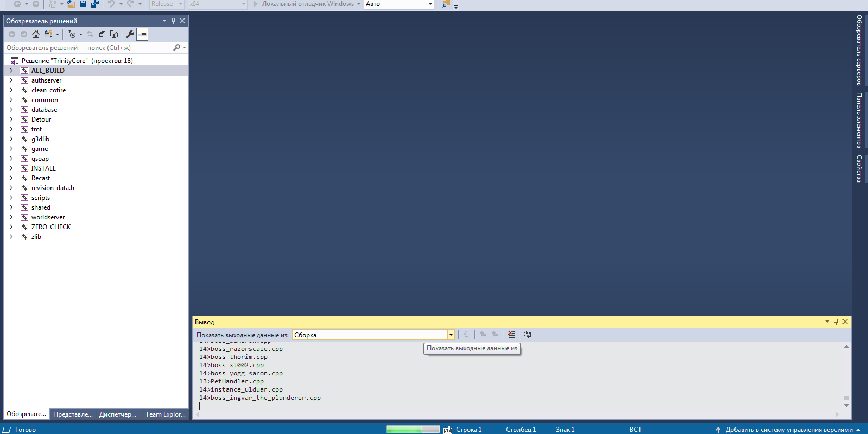Open the search options dropdown in Solution Explorer
The image size is (868, 434).
[x=185, y=48]
